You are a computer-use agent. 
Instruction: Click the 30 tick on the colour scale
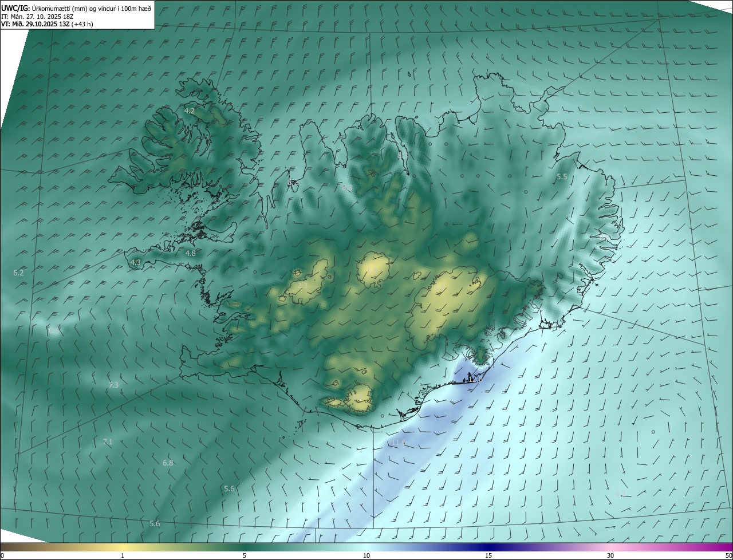tap(610, 556)
